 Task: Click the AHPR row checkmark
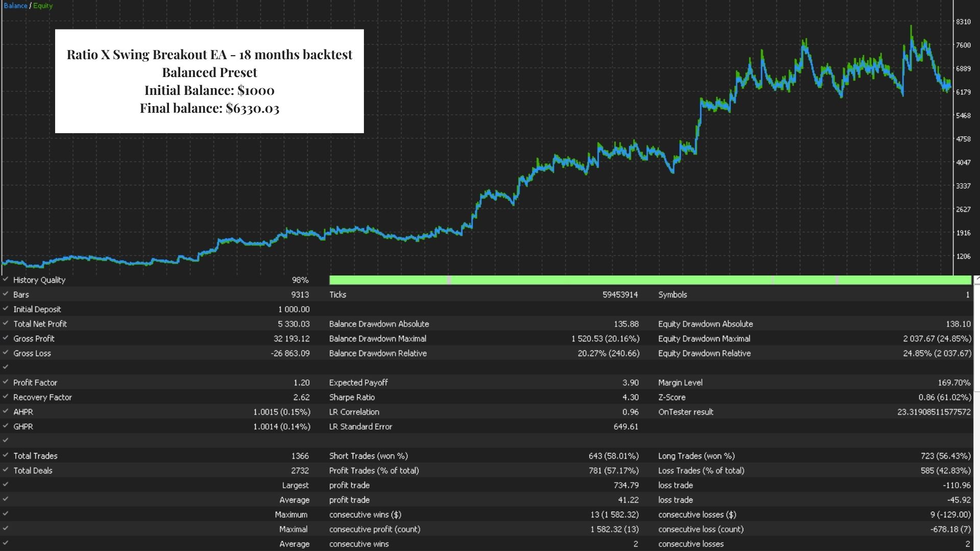coord(6,411)
